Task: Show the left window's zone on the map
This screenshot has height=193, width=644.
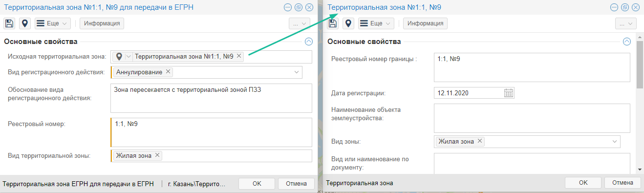Action: coord(24,23)
